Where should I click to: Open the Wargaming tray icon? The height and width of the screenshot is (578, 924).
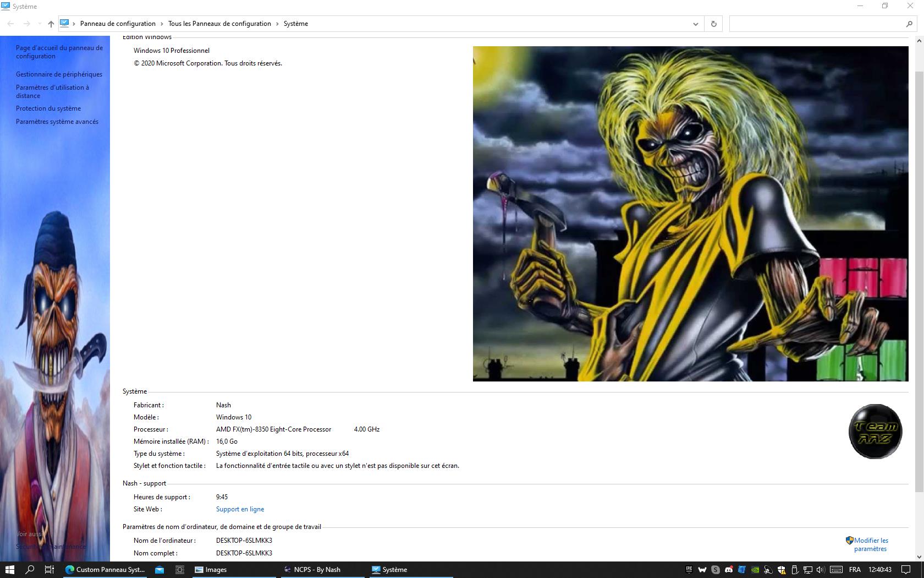pos(702,570)
